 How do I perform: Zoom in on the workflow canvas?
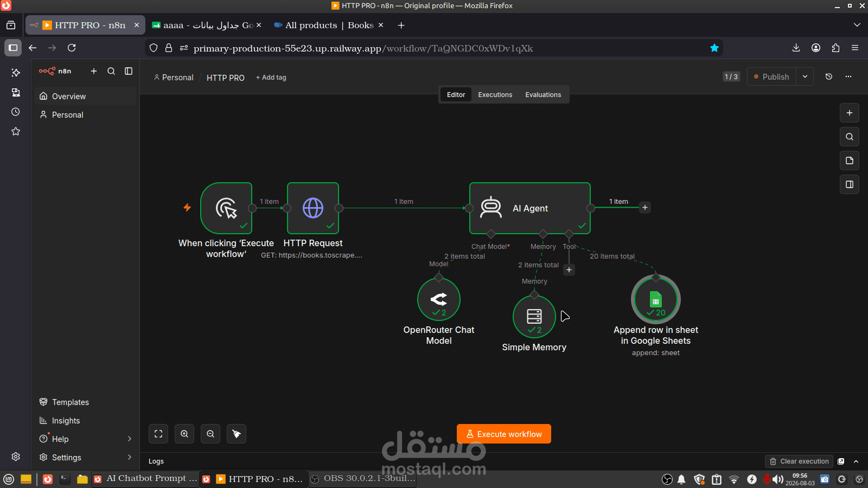click(x=184, y=434)
